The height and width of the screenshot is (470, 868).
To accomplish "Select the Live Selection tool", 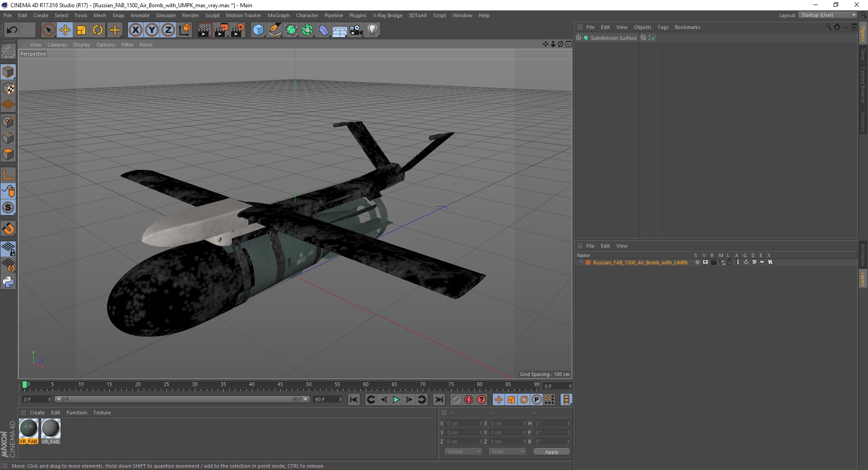I will (x=48, y=30).
